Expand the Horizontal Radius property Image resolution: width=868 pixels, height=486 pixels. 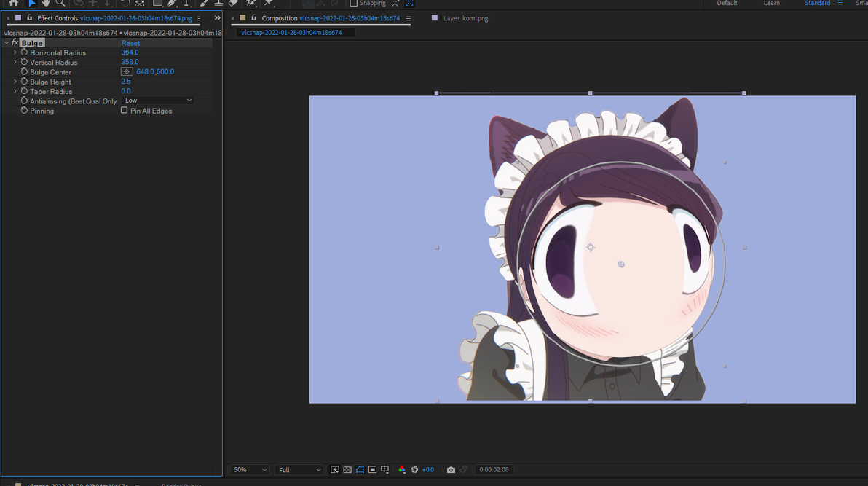click(x=15, y=52)
